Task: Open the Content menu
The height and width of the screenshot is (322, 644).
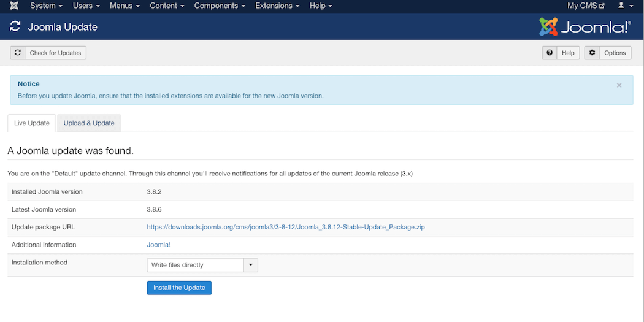Action: pyautogui.click(x=167, y=6)
